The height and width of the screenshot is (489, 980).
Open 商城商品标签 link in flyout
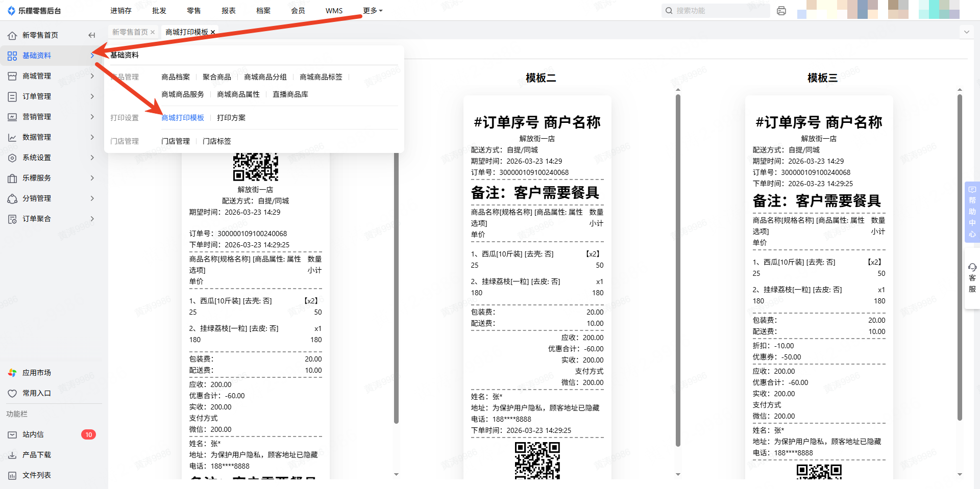321,77
